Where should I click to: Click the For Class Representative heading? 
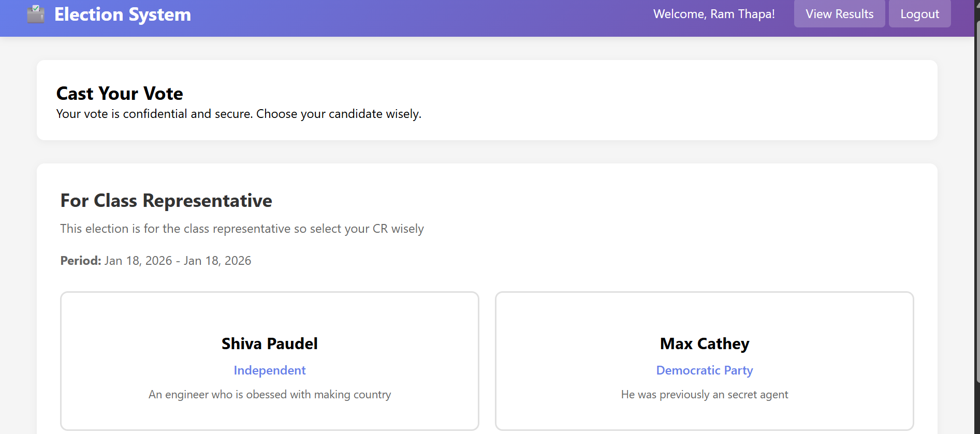[x=166, y=201]
